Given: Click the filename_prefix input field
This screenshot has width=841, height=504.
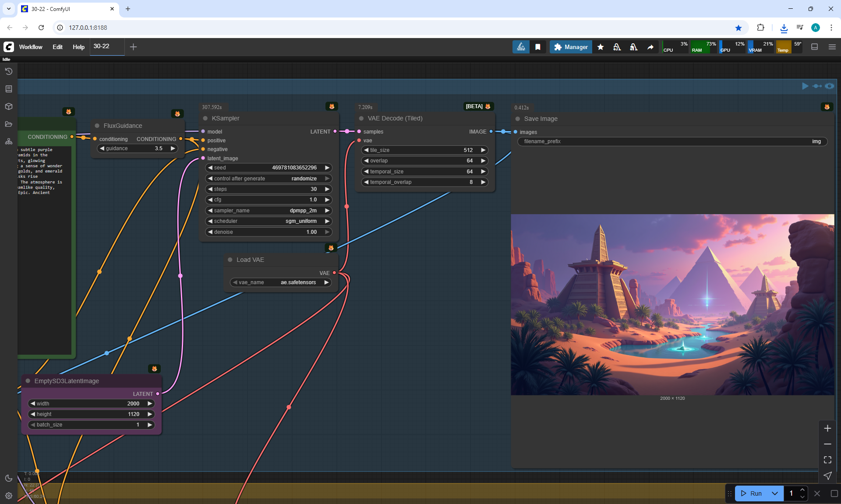Looking at the screenshot, I should pyautogui.click(x=672, y=141).
